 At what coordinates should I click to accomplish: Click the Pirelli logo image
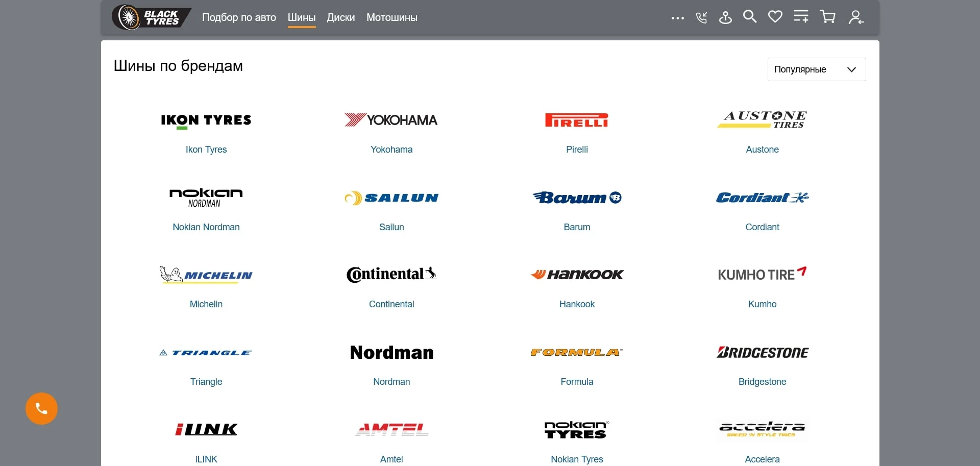click(x=577, y=120)
